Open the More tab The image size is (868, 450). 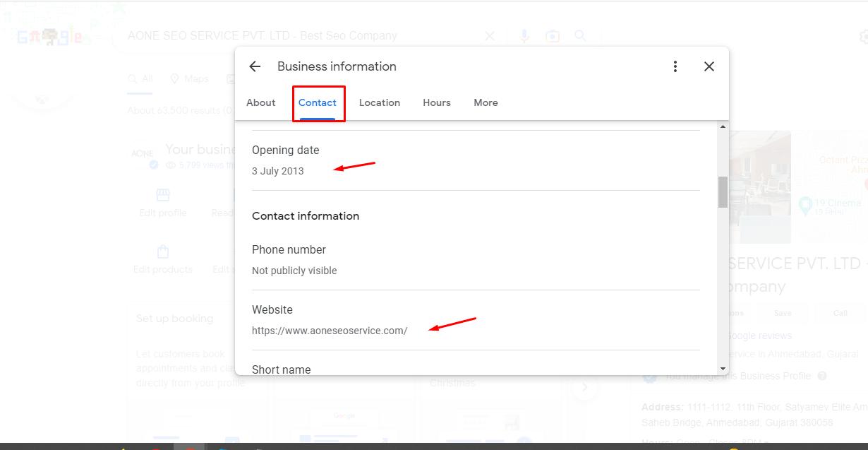[x=486, y=102]
